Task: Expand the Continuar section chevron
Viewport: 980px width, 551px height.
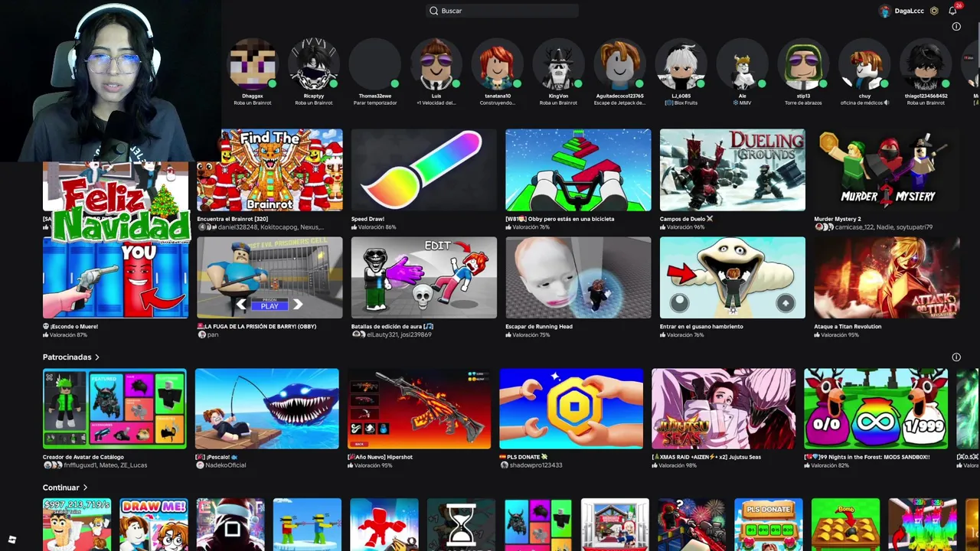Action: [85, 487]
